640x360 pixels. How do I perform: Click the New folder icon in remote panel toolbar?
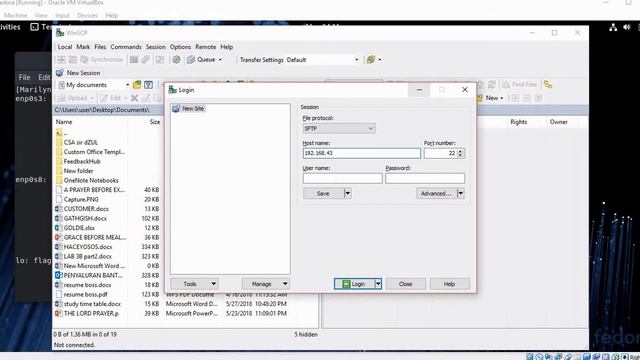[490, 98]
